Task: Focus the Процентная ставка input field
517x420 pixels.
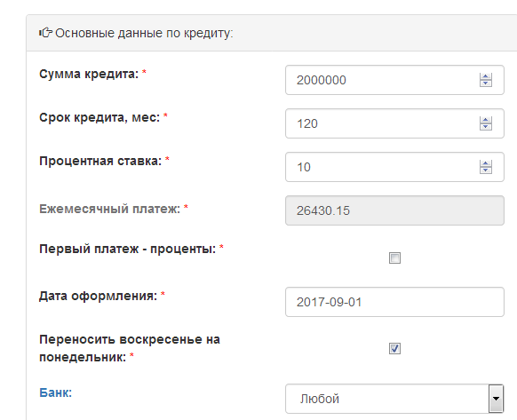Action: point(394,167)
